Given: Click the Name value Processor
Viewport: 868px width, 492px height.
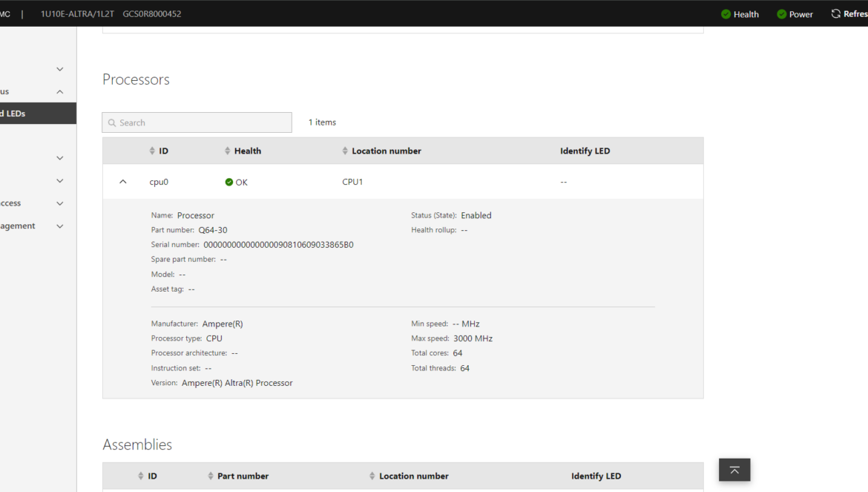Looking at the screenshot, I should (x=195, y=215).
